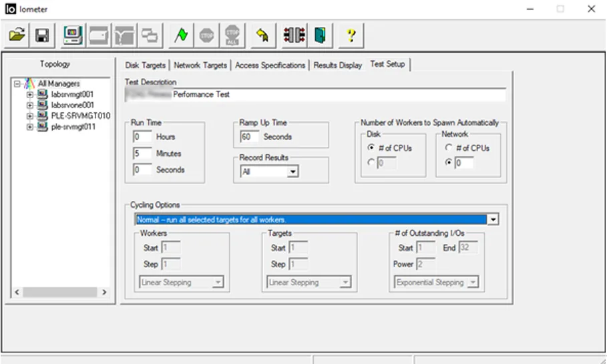Click the labsrvone001 computer icon
Image resolution: width=607 pixels, height=364 pixels.
tap(42, 105)
